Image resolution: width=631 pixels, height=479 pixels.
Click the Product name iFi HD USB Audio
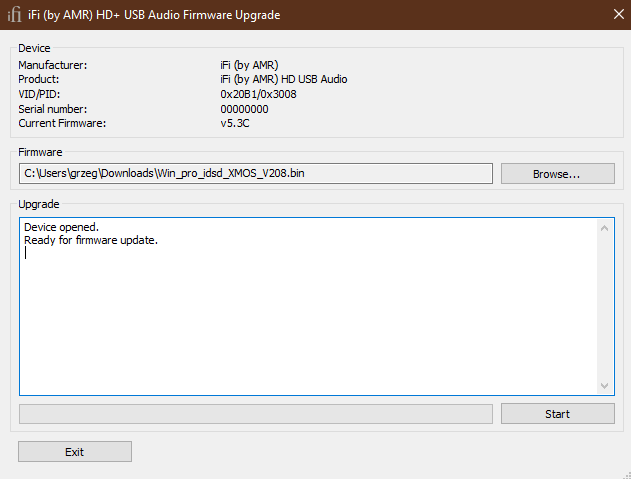tap(284, 79)
